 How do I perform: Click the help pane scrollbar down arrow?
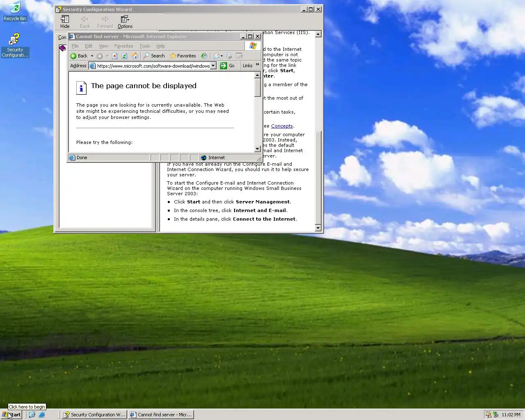(318, 228)
